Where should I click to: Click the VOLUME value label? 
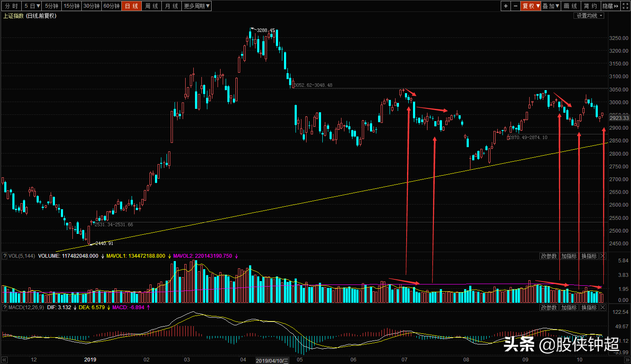68,256
